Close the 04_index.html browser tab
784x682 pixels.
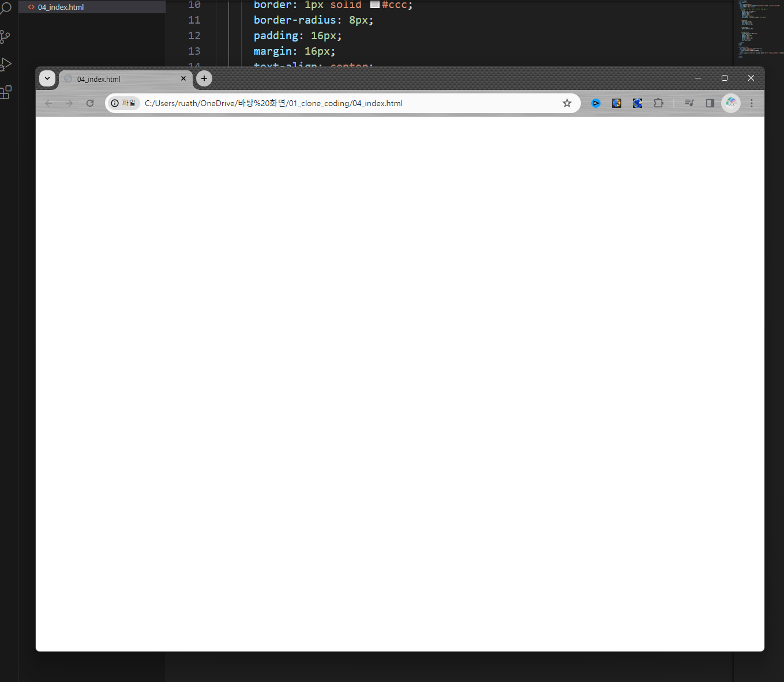pos(183,78)
